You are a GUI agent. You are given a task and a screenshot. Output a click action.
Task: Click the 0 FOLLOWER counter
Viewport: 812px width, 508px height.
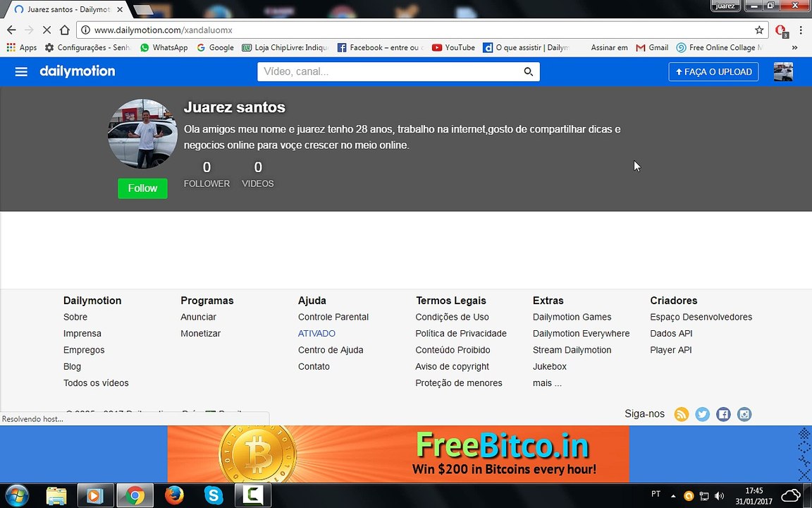pyautogui.click(x=207, y=174)
